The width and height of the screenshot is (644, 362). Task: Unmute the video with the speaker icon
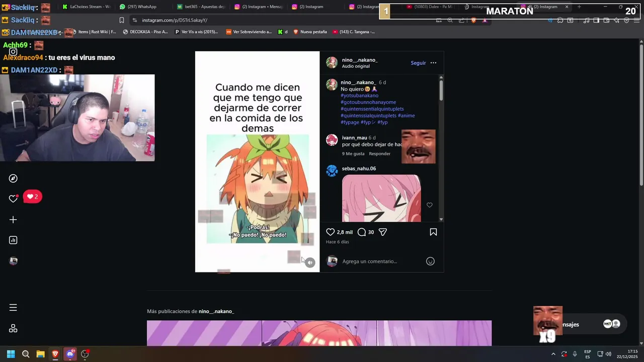pos(310,262)
